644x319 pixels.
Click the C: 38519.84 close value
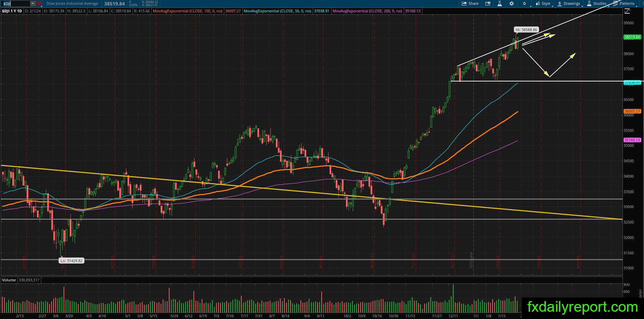pyautogui.click(x=121, y=11)
